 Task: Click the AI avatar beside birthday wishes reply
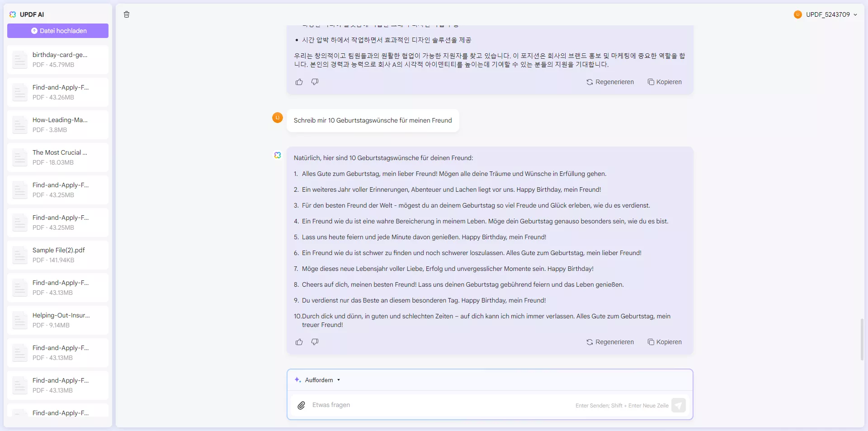tap(278, 155)
